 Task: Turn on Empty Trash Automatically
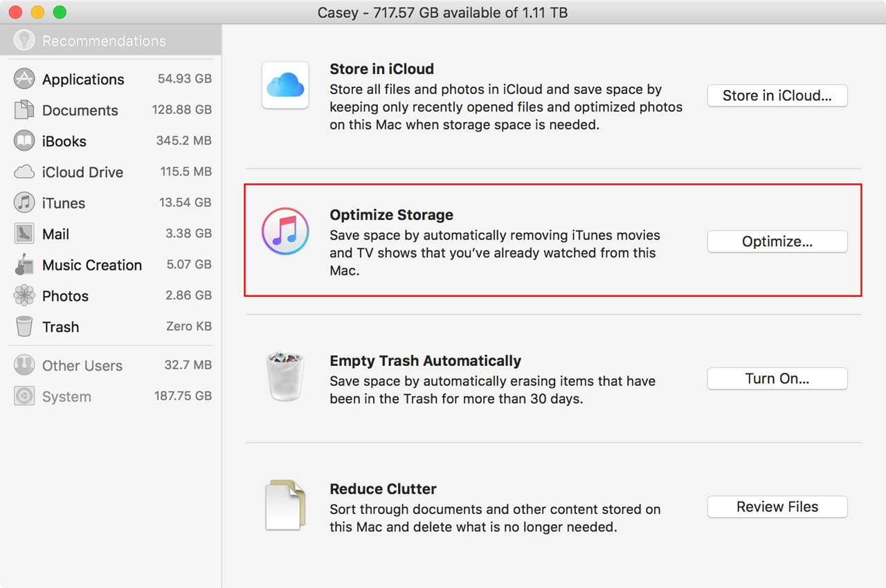click(777, 378)
